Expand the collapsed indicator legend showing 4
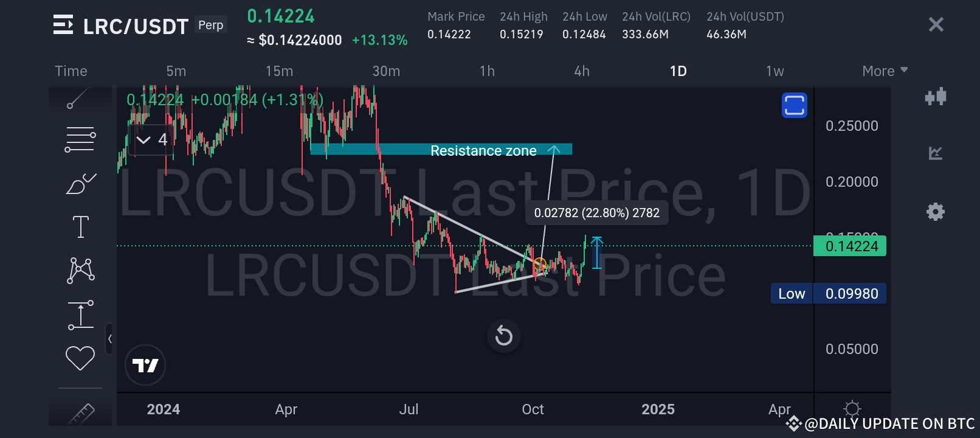This screenshot has width=980, height=438. coord(151,140)
